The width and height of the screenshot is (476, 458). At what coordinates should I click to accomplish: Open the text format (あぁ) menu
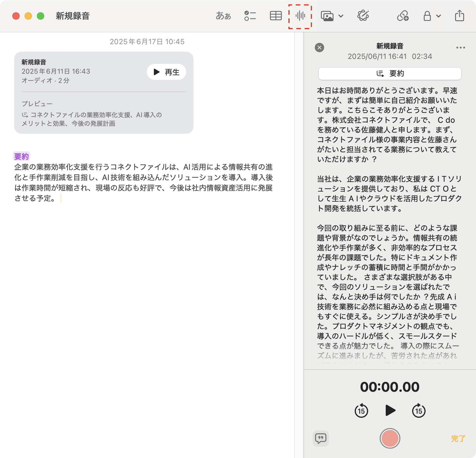click(223, 16)
